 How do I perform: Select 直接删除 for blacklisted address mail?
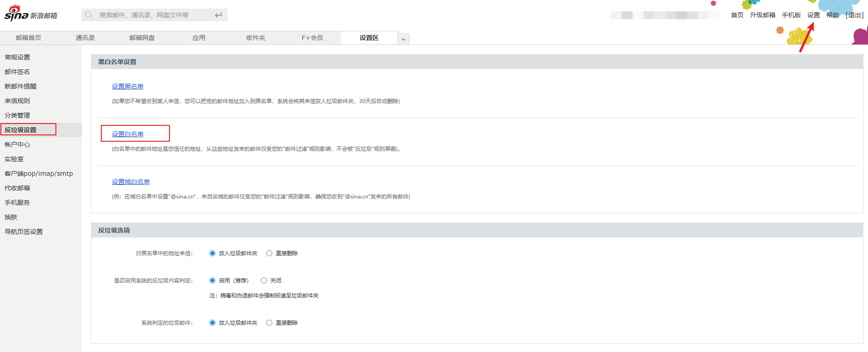tap(269, 253)
